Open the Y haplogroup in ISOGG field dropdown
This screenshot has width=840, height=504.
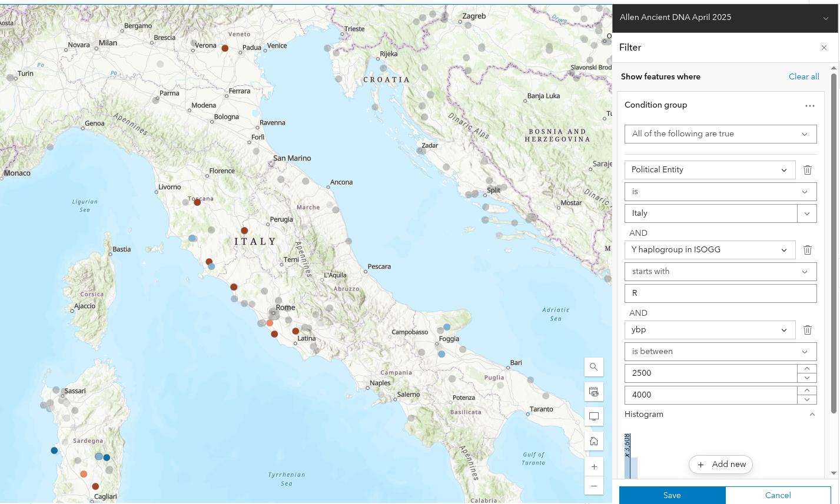coord(710,250)
